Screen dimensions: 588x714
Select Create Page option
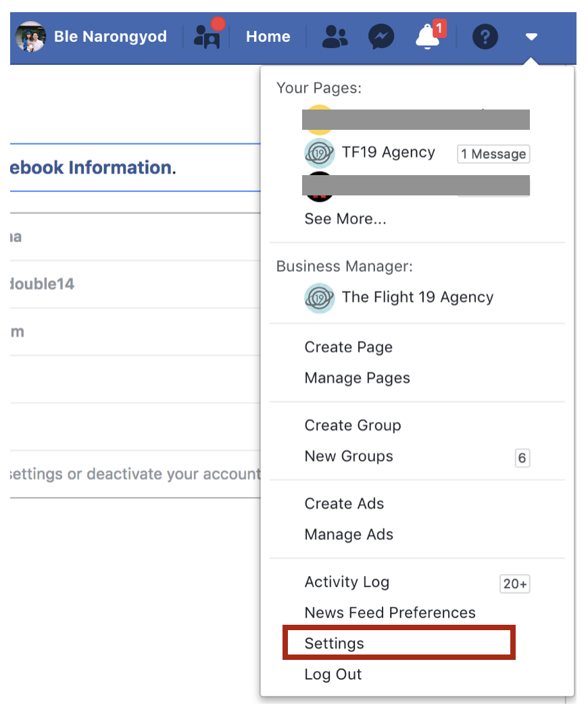[x=349, y=347]
